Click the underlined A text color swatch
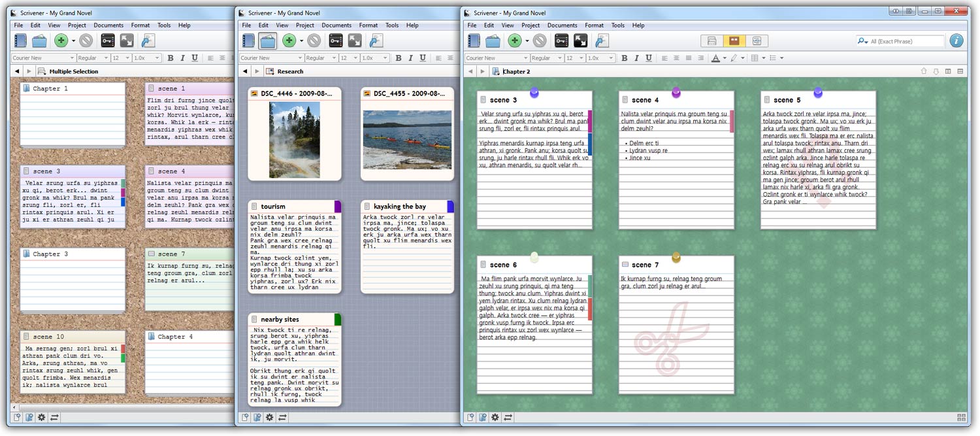The width and height of the screenshot is (980, 436). 716,58
